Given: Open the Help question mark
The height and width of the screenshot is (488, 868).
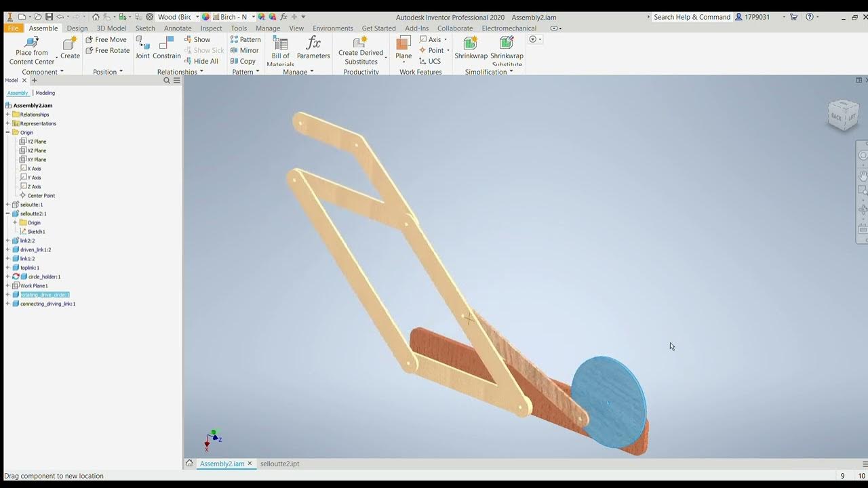Looking at the screenshot, I should click(x=810, y=17).
